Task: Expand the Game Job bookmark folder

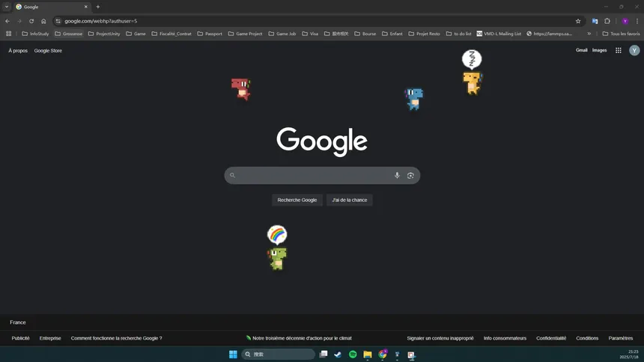Action: 282,34
